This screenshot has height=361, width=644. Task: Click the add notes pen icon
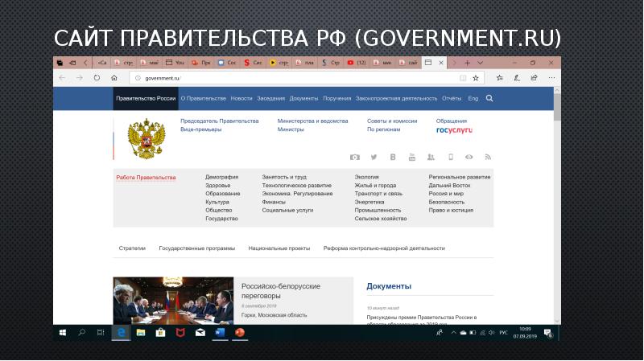click(x=517, y=77)
